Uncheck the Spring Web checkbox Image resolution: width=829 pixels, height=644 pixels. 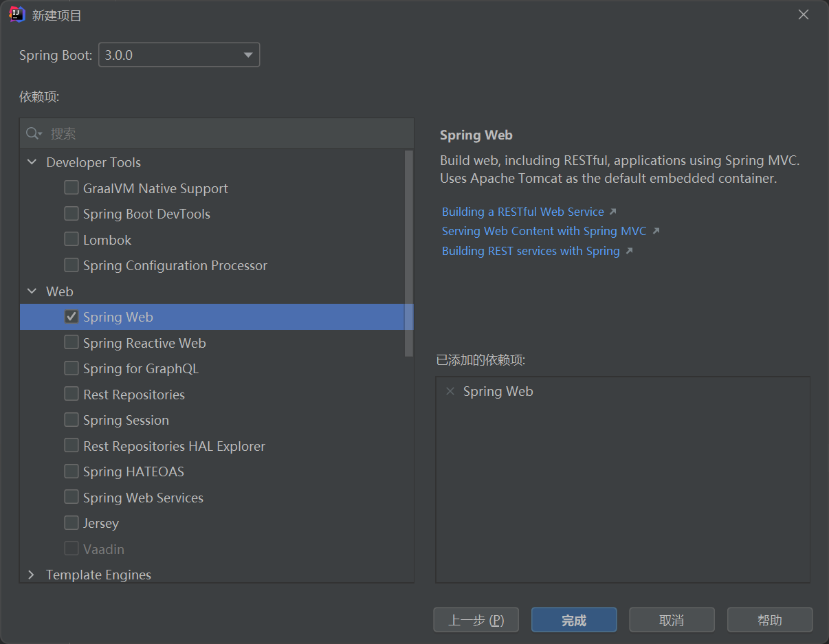tap(71, 317)
